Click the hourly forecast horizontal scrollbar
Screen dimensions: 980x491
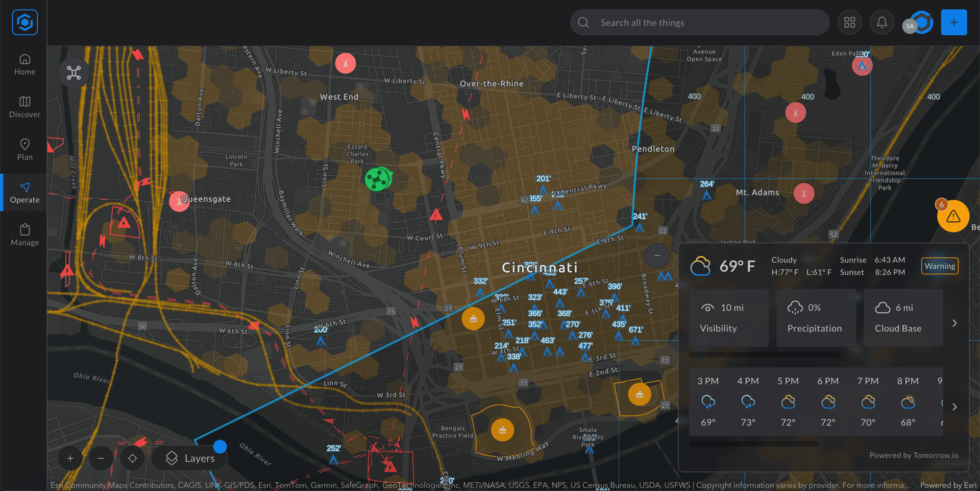pos(754,444)
